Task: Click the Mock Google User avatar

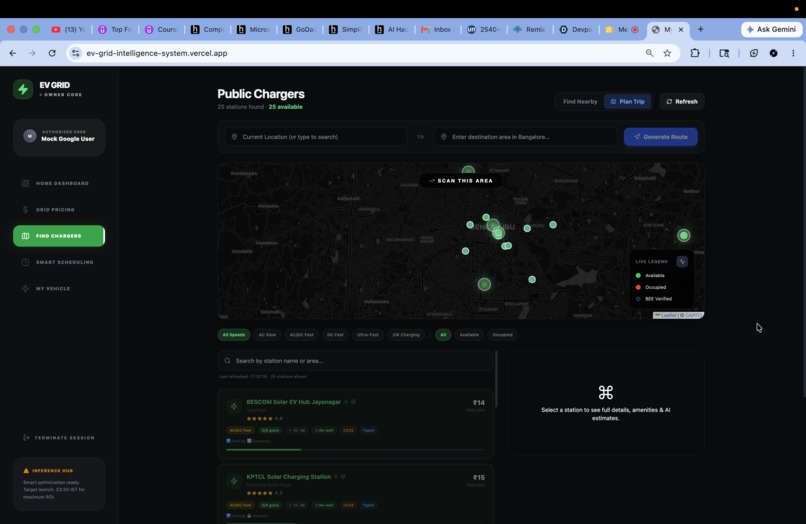Action: click(x=30, y=136)
